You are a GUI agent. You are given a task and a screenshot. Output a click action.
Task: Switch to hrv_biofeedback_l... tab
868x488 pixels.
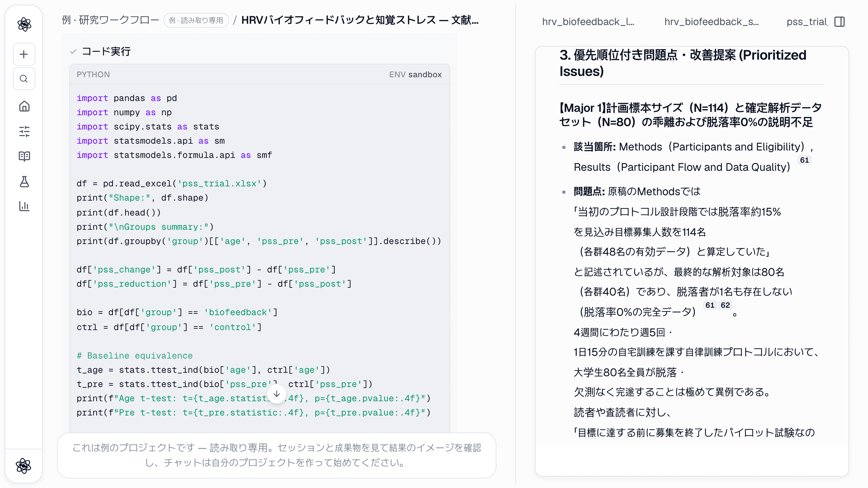[588, 22]
